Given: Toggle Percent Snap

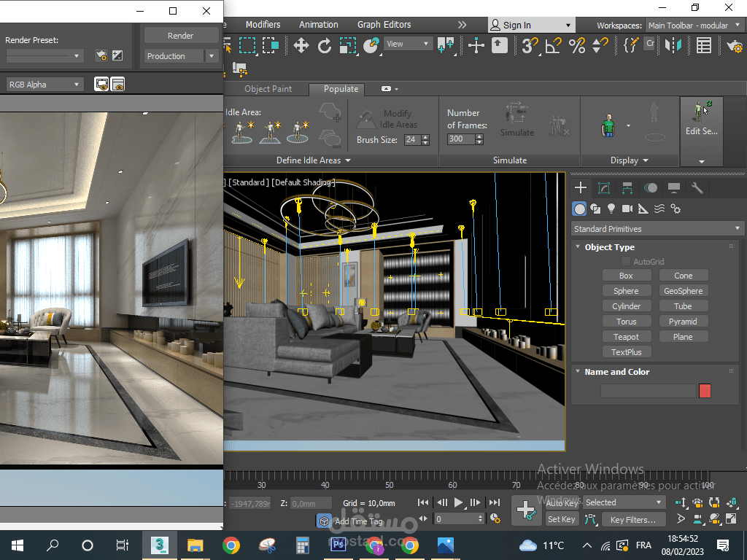Looking at the screenshot, I should click(576, 46).
